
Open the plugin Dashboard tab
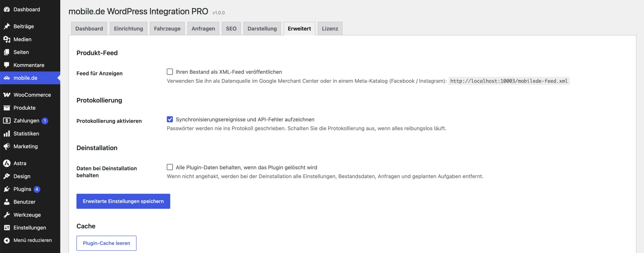pyautogui.click(x=89, y=29)
